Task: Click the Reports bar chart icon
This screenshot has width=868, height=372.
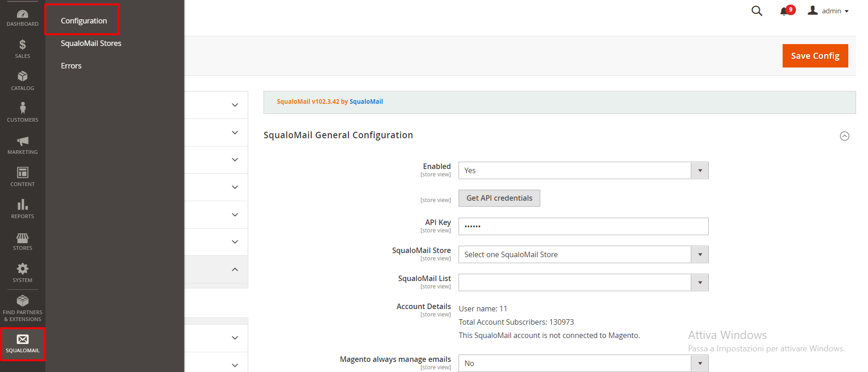Action: tap(22, 205)
